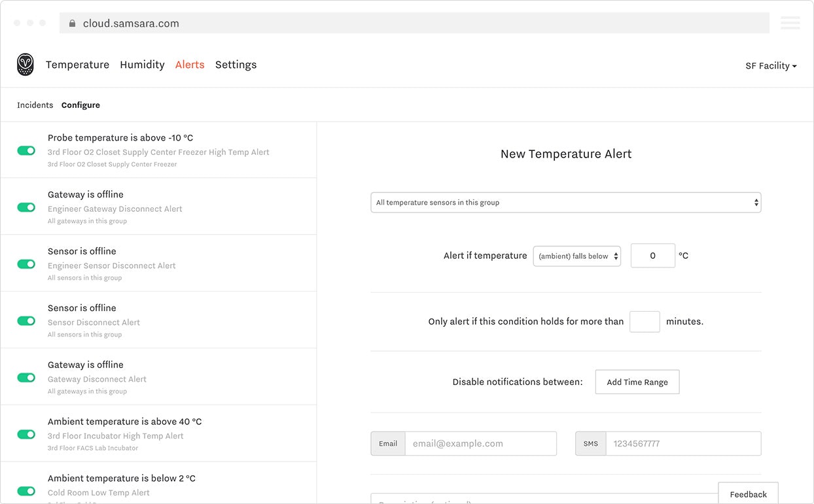Select the Gateway Disconnect Alert row text
814x504 pixels.
click(97, 379)
